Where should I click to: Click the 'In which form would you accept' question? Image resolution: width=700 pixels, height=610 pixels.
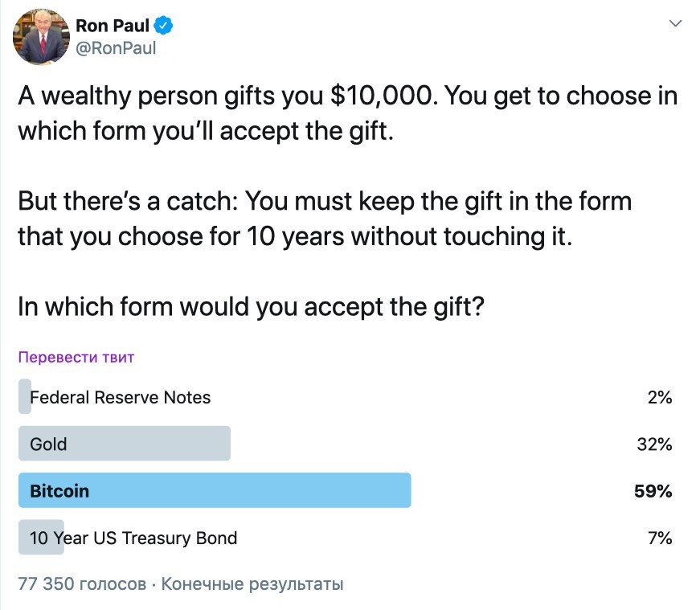[251, 307]
